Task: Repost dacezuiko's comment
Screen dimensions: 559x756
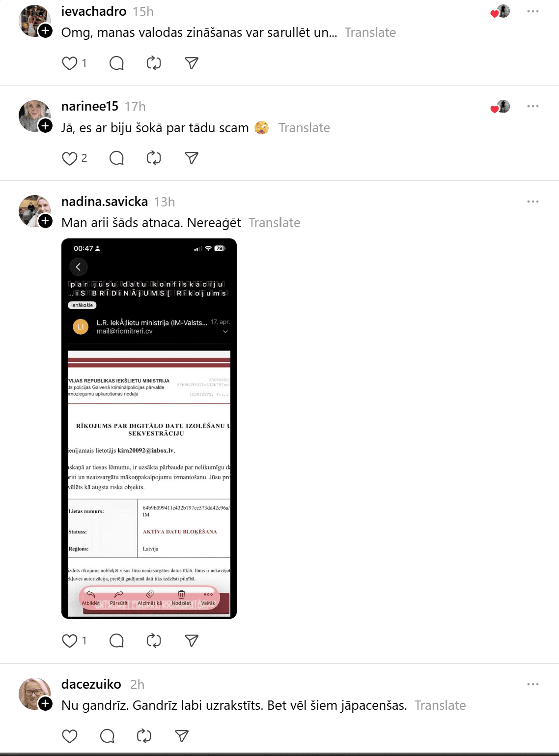Action: pos(144,736)
